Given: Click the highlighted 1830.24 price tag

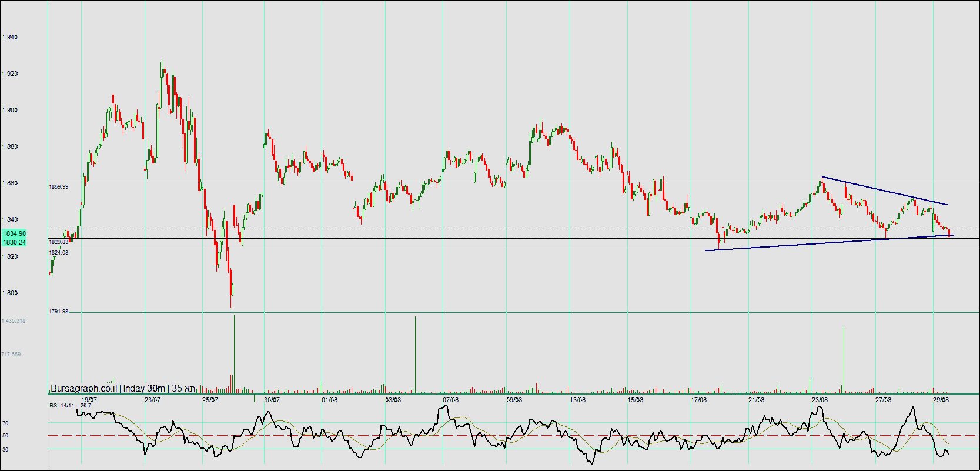Looking at the screenshot, I should click(14, 242).
